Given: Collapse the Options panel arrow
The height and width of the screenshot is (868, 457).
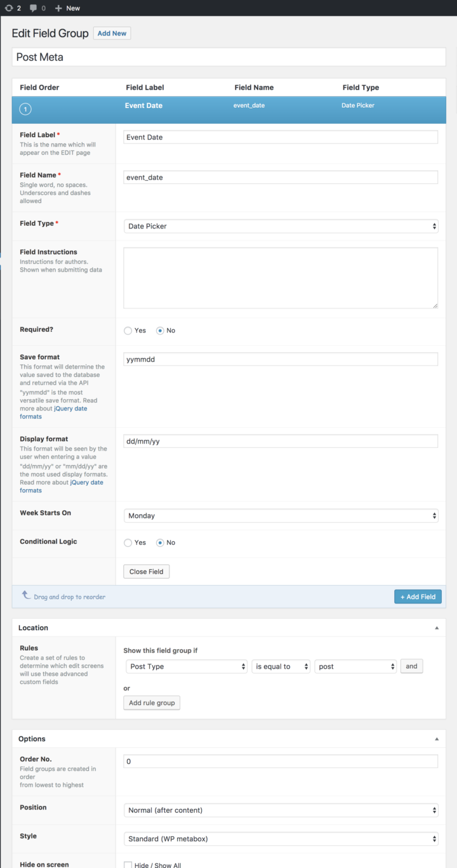Looking at the screenshot, I should click(436, 739).
